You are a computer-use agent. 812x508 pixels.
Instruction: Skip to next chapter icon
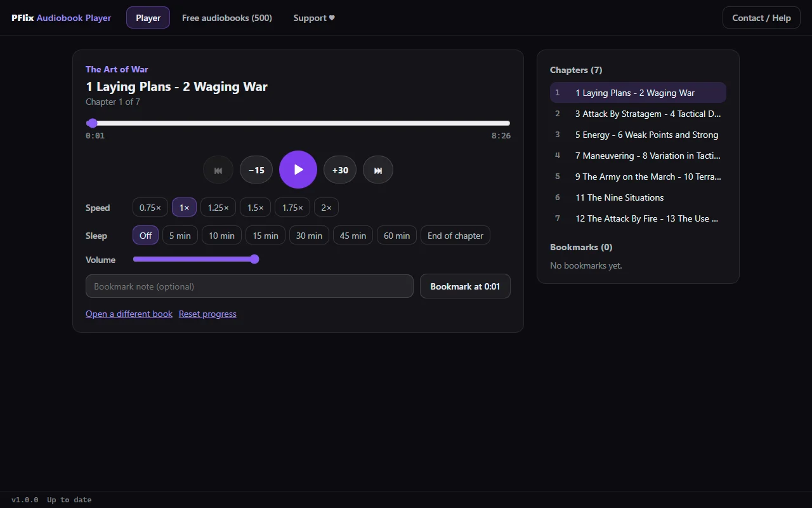(378, 170)
